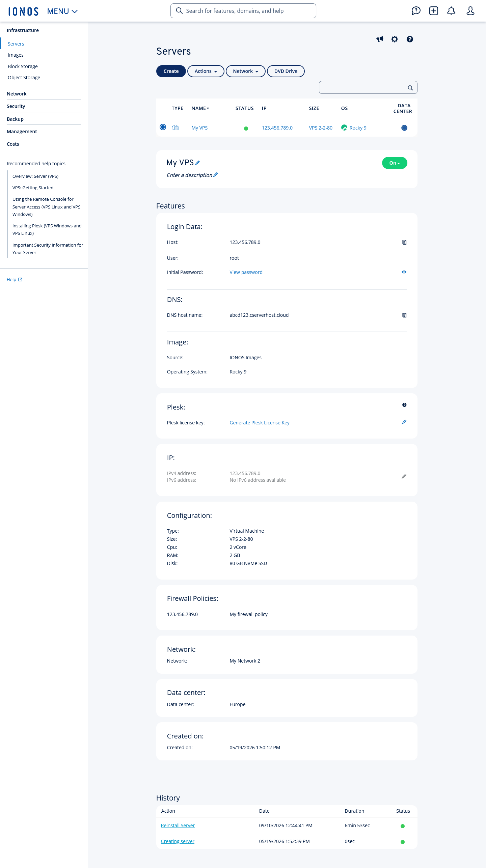Click the View password link
Viewport: 486px width, 868px height.
(246, 272)
